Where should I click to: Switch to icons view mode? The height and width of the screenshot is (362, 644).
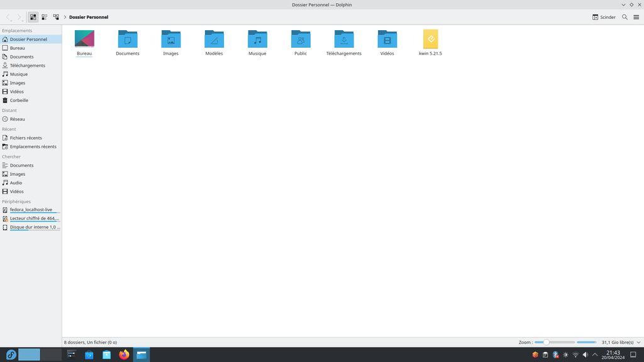tap(33, 17)
